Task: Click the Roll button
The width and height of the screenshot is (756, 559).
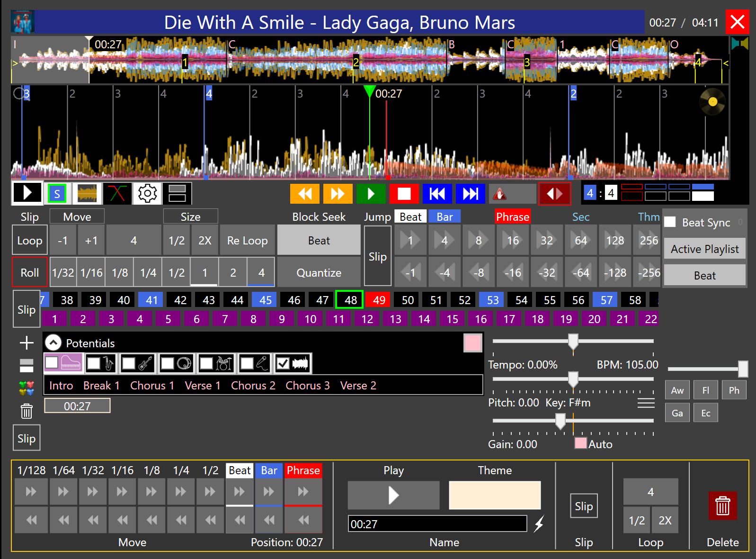Action: [30, 272]
